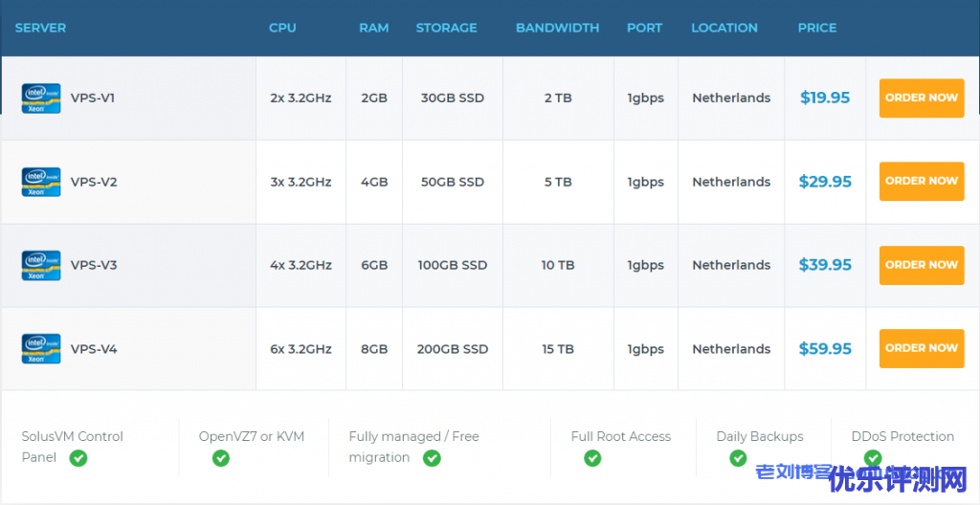
Task: Click the Intel Xeon icon for VPS-V1
Action: point(41,99)
